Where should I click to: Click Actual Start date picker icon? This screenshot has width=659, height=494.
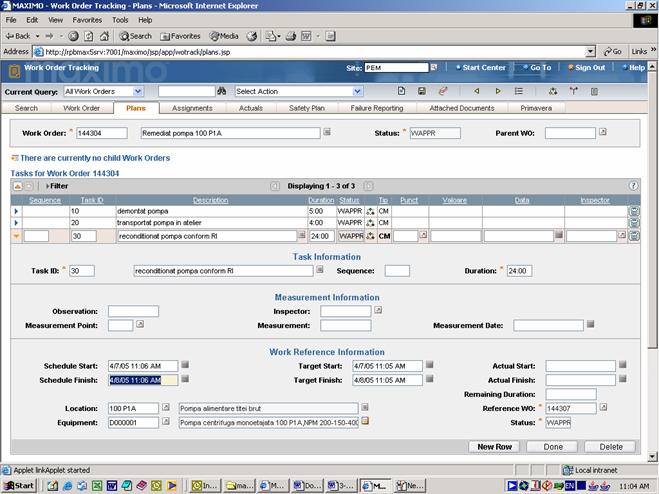623,365
